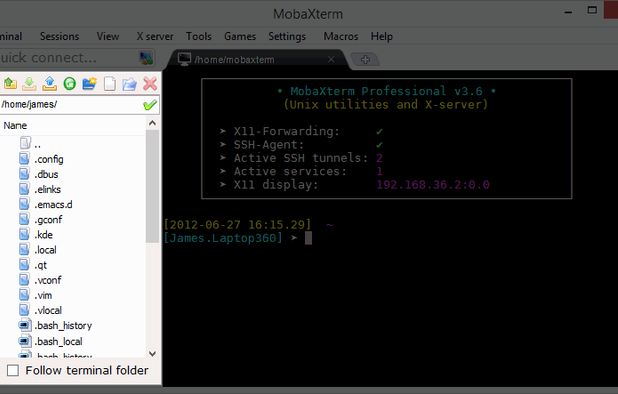Click the upload file icon in SFTP toolbar
The width and height of the screenshot is (618, 394).
click(50, 84)
